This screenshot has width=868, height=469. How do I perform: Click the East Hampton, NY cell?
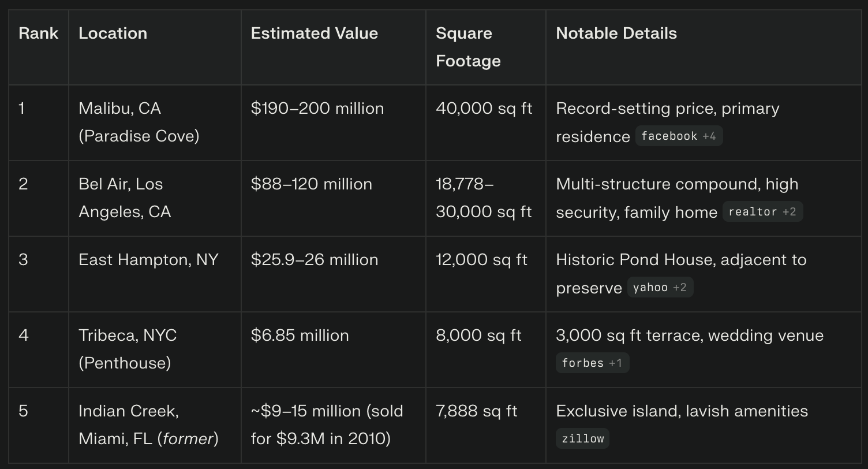155,274
